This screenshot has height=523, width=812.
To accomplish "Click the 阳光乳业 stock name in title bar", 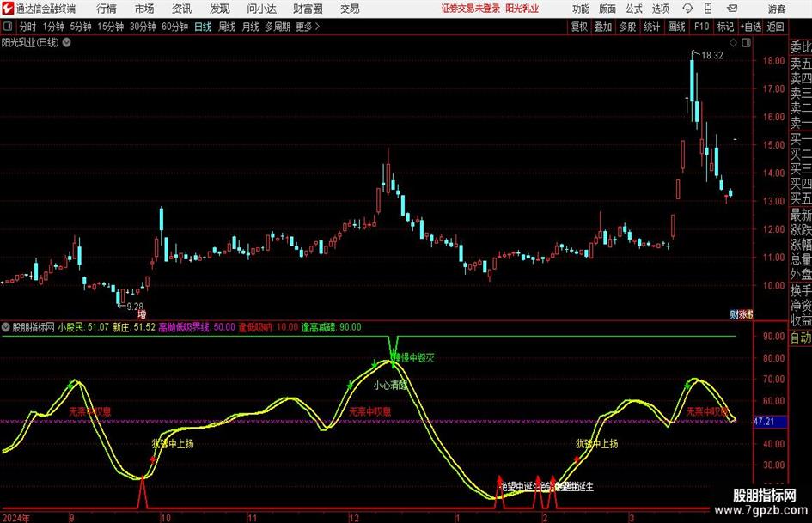I will tap(522, 9).
